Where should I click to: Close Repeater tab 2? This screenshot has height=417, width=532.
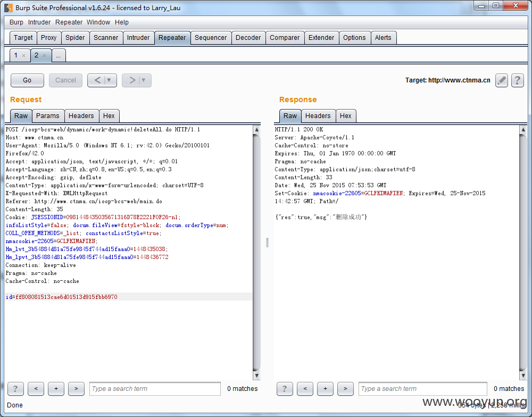click(45, 56)
